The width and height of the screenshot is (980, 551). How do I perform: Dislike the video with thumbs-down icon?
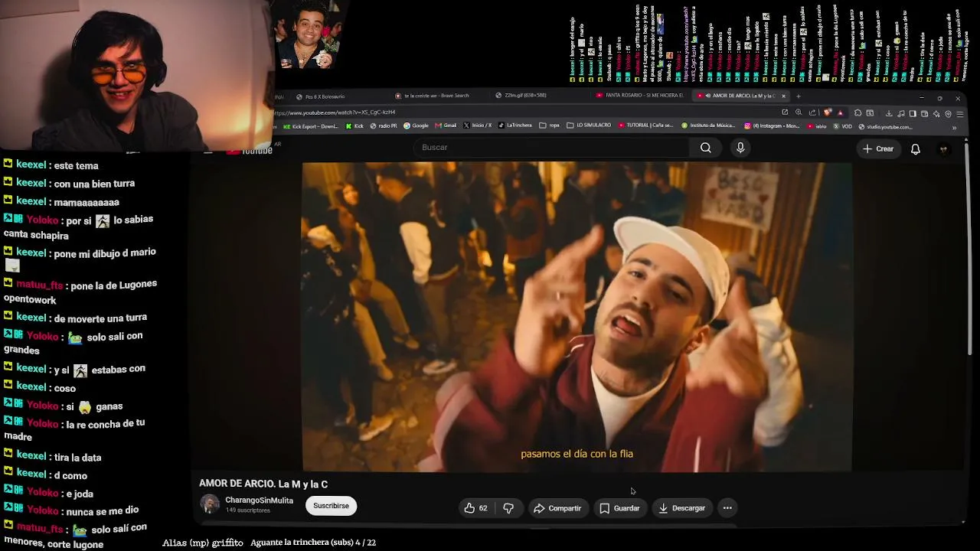(x=508, y=508)
